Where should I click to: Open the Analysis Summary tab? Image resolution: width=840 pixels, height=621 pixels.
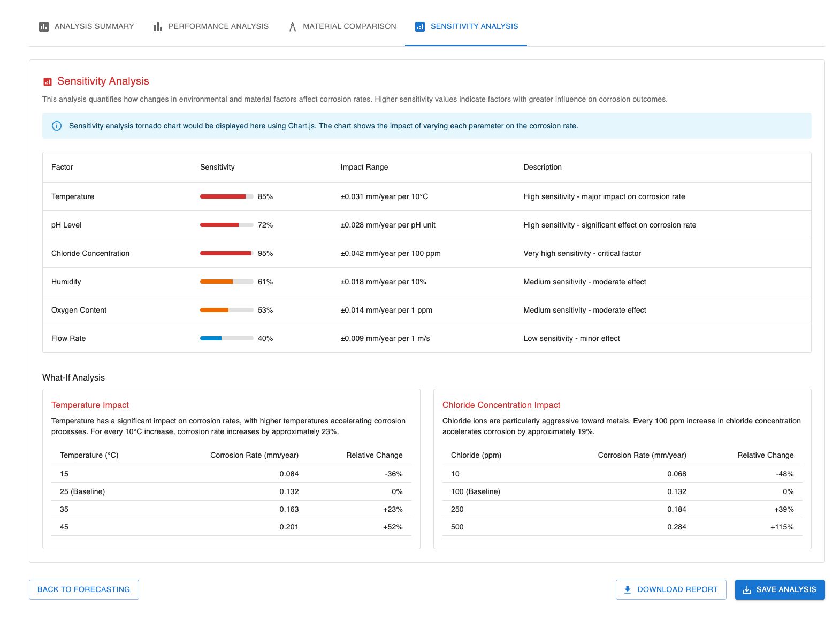(87, 27)
